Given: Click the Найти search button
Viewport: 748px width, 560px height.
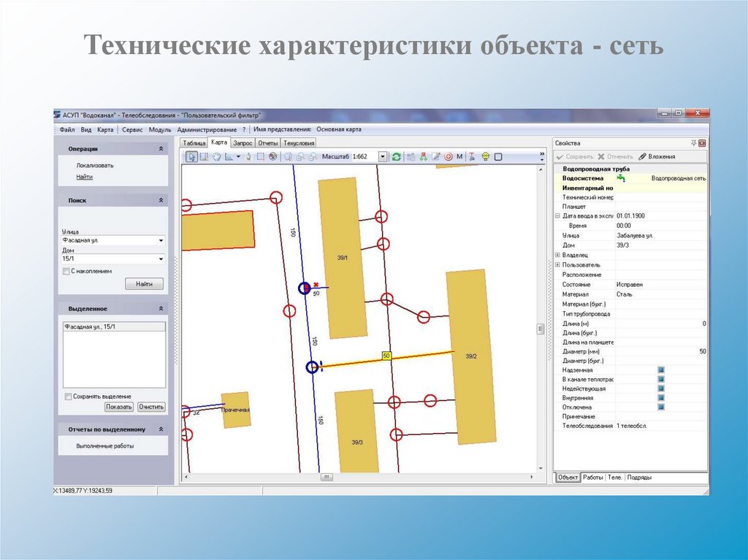Looking at the screenshot, I should pos(144,284).
